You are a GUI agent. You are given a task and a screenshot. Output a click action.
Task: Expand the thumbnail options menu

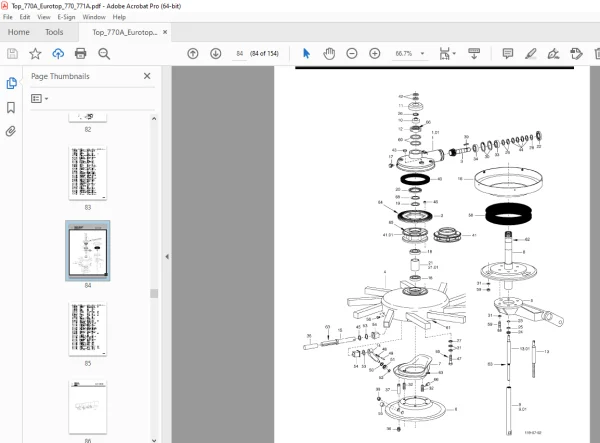39,99
